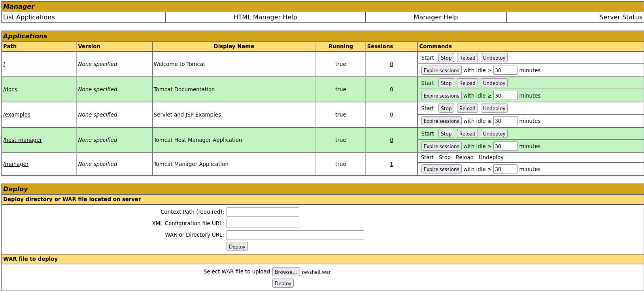Viewport: 644px width, 292px height.
Task: Open HTML Manager Help
Action: click(265, 17)
